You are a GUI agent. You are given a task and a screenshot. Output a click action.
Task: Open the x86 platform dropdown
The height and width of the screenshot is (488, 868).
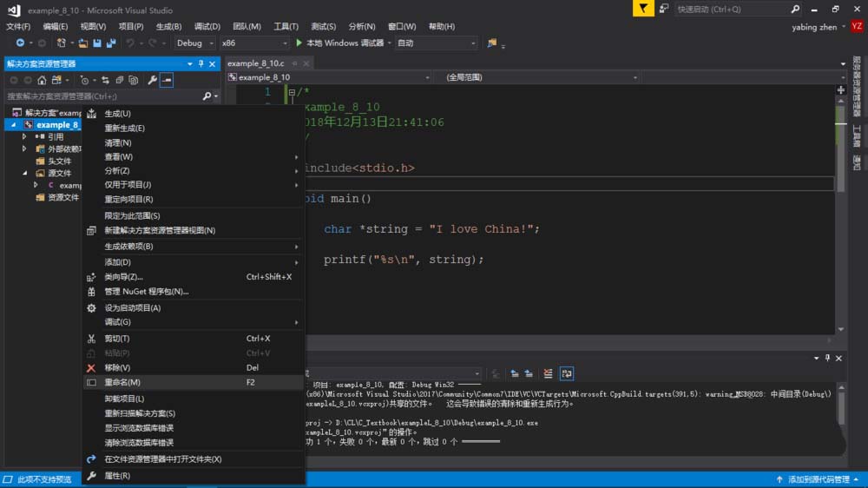point(253,43)
